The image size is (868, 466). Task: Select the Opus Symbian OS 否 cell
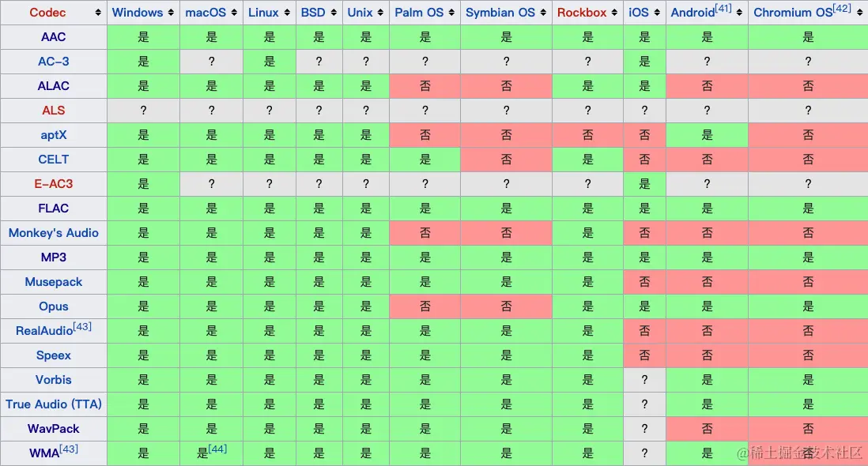coord(506,306)
